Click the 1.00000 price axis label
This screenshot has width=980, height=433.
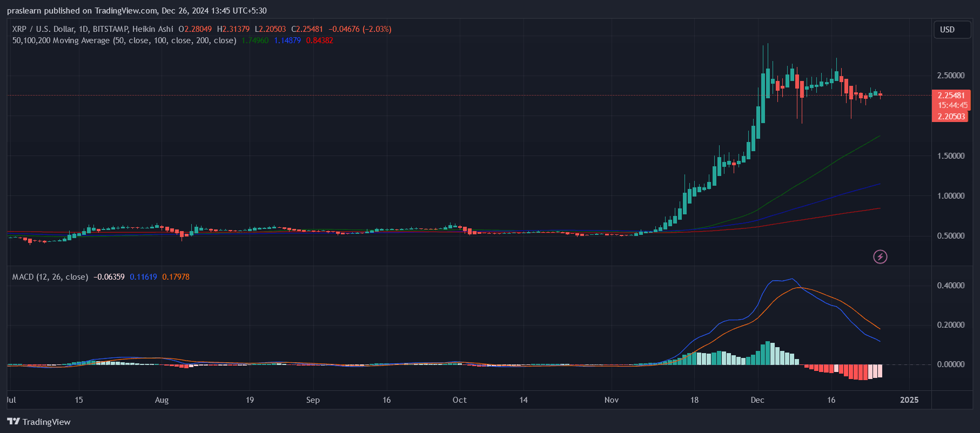951,196
